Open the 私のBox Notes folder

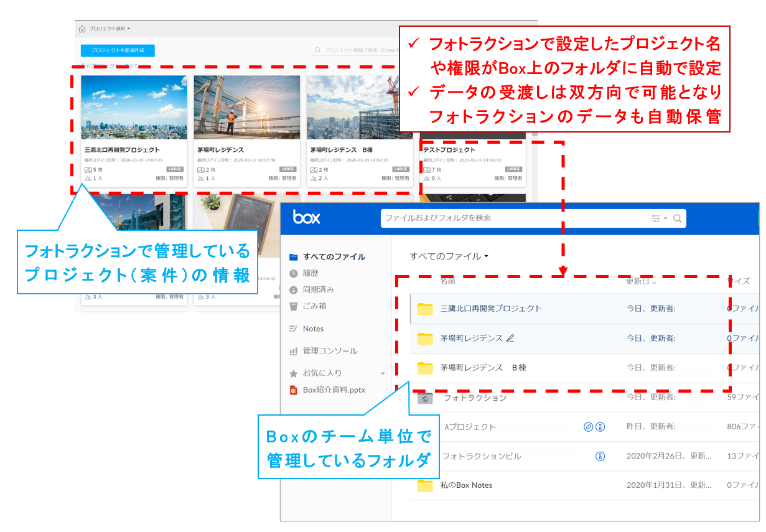pyautogui.click(x=466, y=485)
